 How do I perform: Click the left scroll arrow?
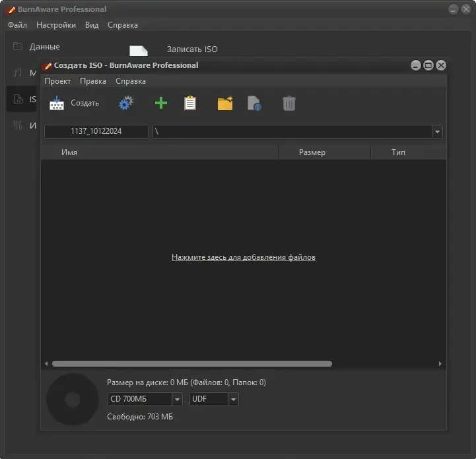click(46, 363)
